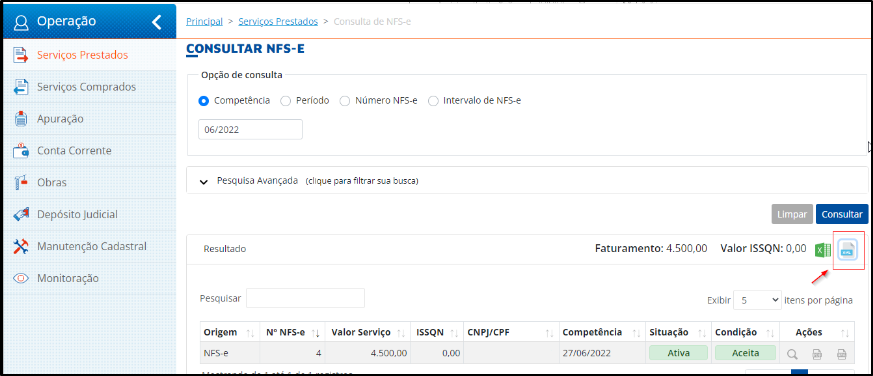Click the Serviços Comprados sidebar icon

(x=21, y=87)
